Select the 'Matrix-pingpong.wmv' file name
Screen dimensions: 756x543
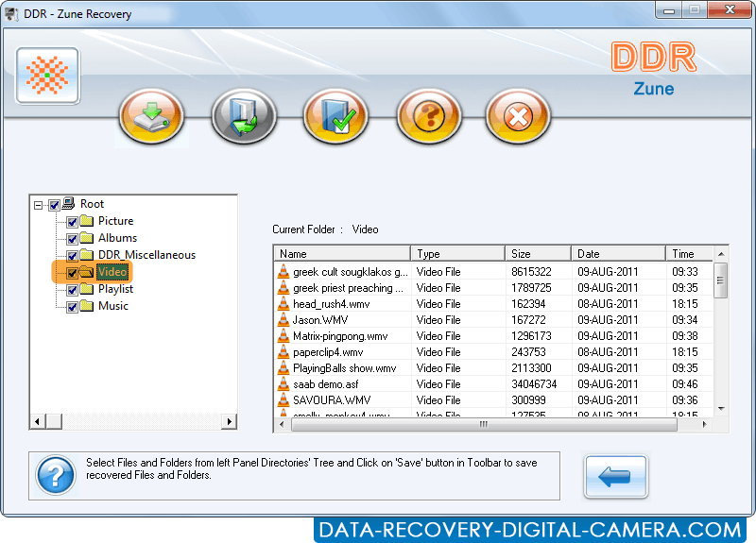[x=340, y=336]
